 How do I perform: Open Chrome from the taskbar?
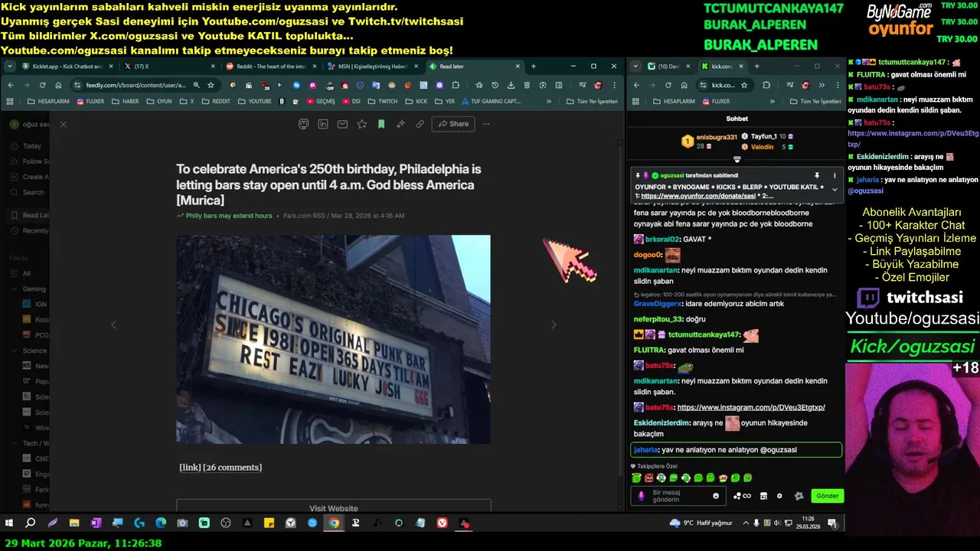point(334,523)
